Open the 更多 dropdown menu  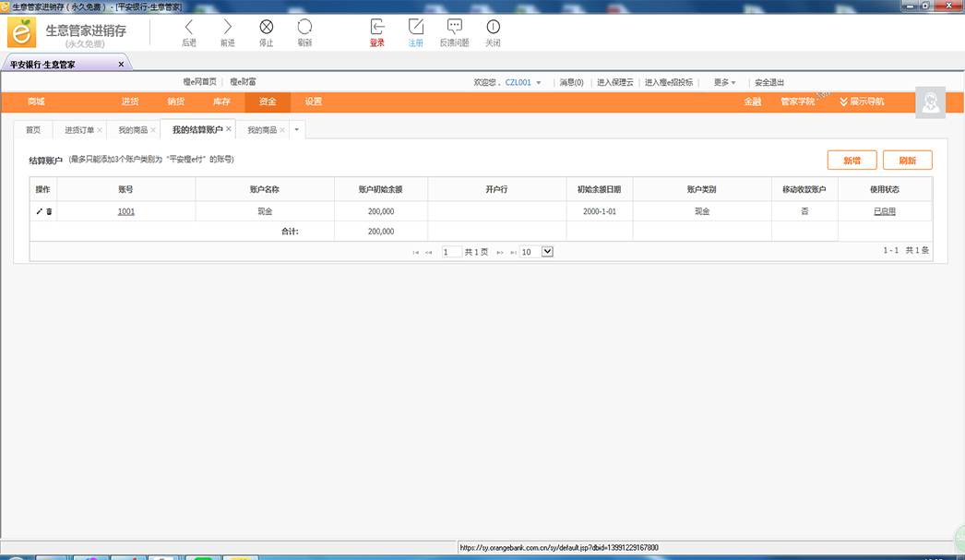coord(724,82)
